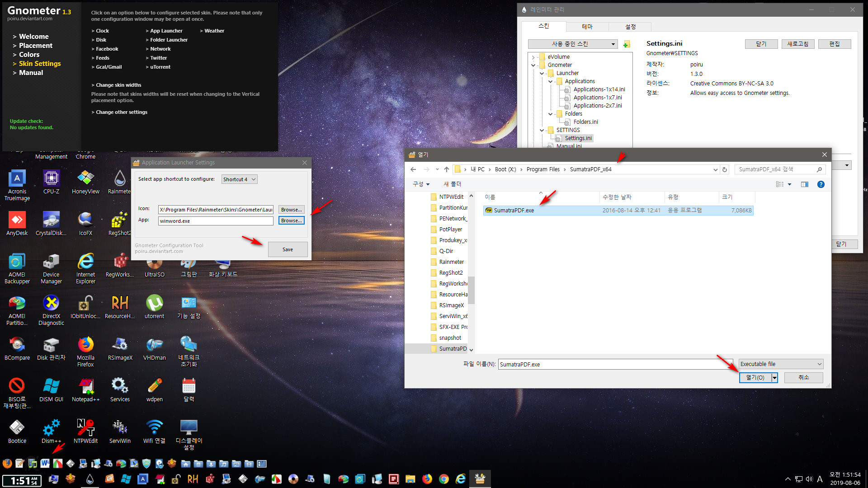Launch the Internet Explorer desktop icon
This screenshot has height=488, width=868.
pyautogui.click(x=85, y=268)
